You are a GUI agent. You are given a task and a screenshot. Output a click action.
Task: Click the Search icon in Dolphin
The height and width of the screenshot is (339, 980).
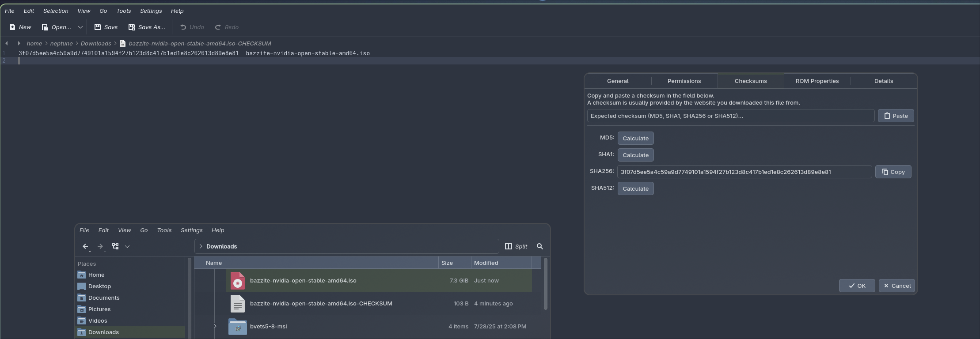[540, 246]
